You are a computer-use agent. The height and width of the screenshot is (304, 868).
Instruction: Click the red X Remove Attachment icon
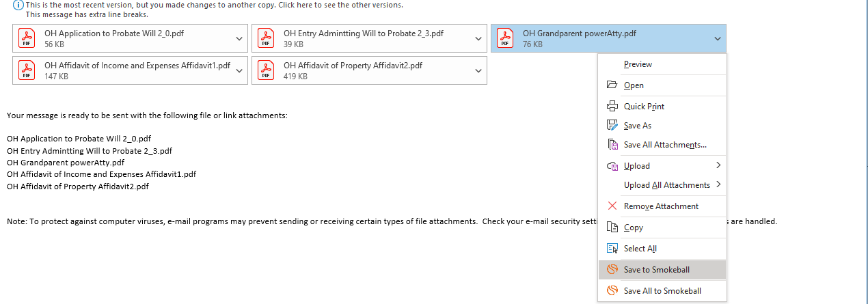[x=612, y=206]
